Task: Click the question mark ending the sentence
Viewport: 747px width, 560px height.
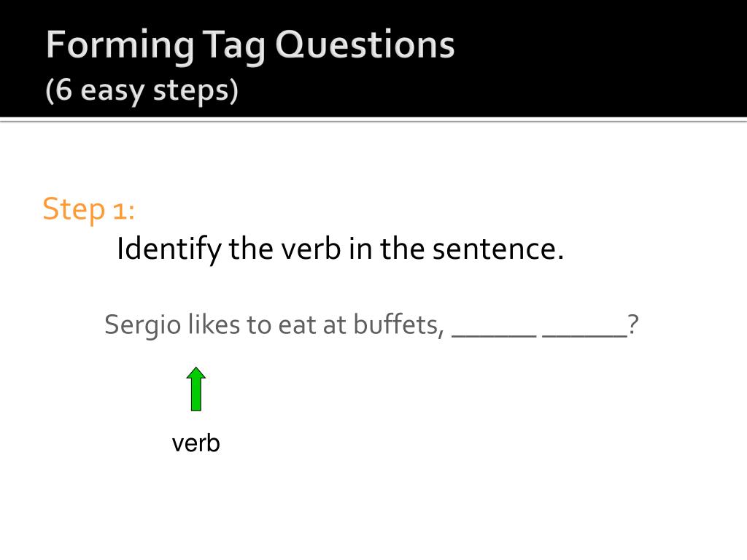Action: (633, 324)
